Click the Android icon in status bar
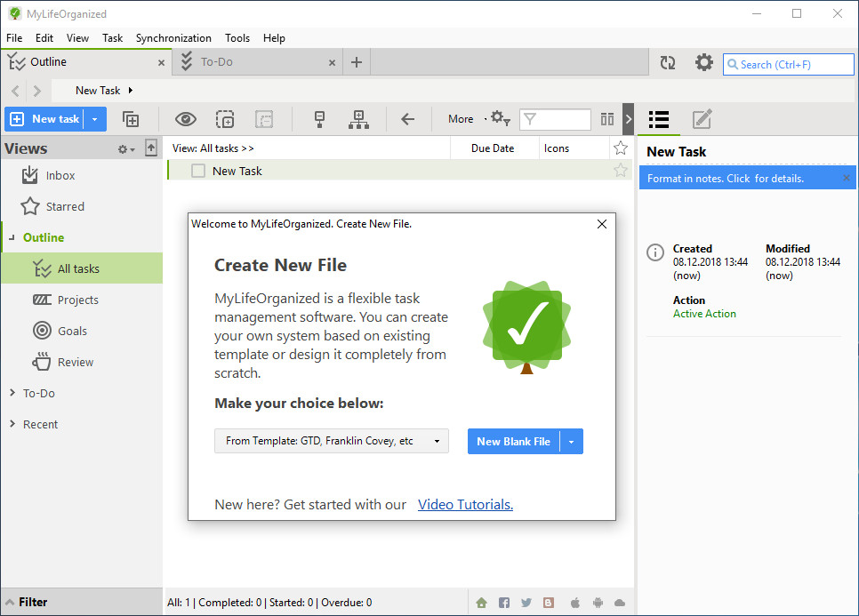Screen dimensions: 859x616 (x=598, y=603)
